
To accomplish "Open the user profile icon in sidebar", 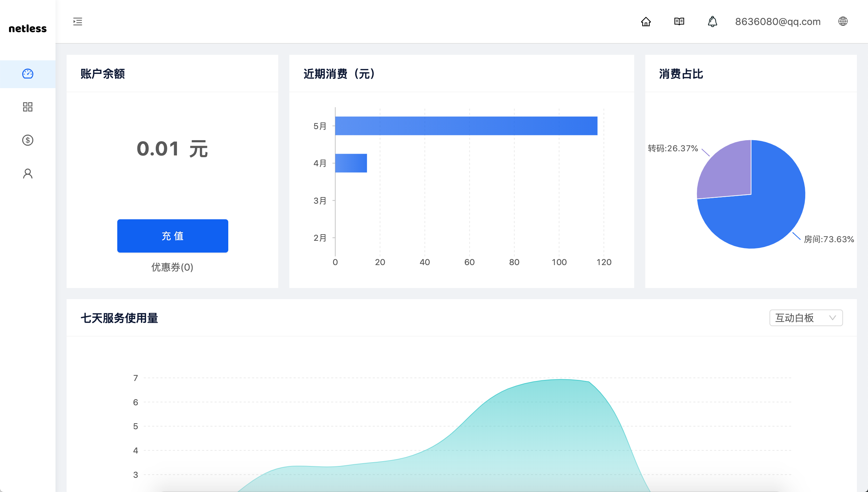I will (28, 173).
